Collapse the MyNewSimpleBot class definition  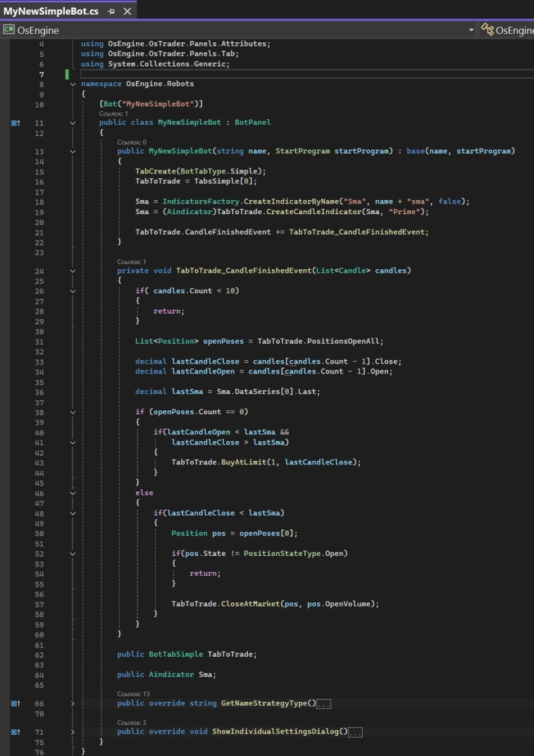tap(73, 123)
